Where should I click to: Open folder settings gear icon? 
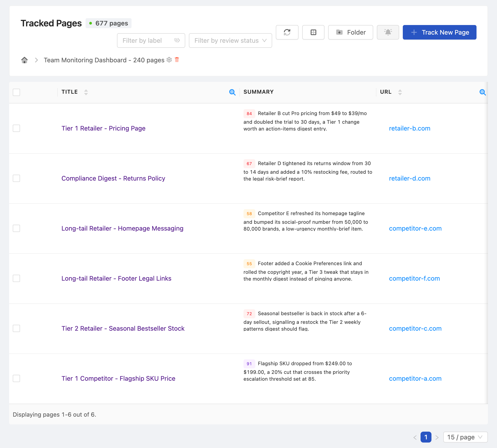pos(169,60)
